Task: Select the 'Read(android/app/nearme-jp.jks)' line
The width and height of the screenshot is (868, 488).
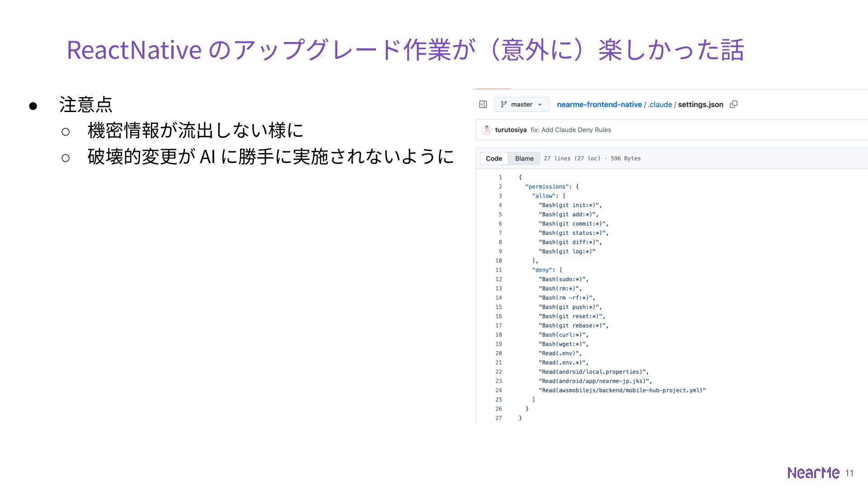Action: pos(595,381)
